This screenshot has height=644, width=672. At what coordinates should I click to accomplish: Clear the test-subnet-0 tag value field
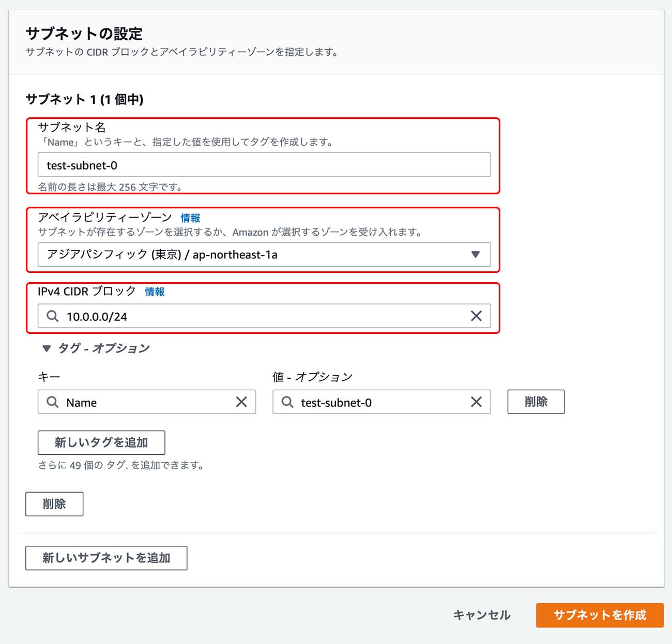(x=476, y=402)
